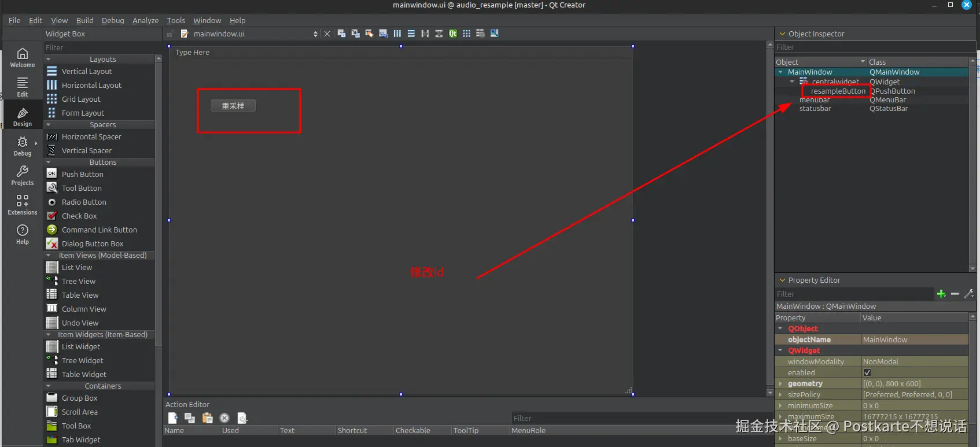Collapse the Layouts category in Widget Box
The width and height of the screenshot is (980, 447).
[49, 60]
